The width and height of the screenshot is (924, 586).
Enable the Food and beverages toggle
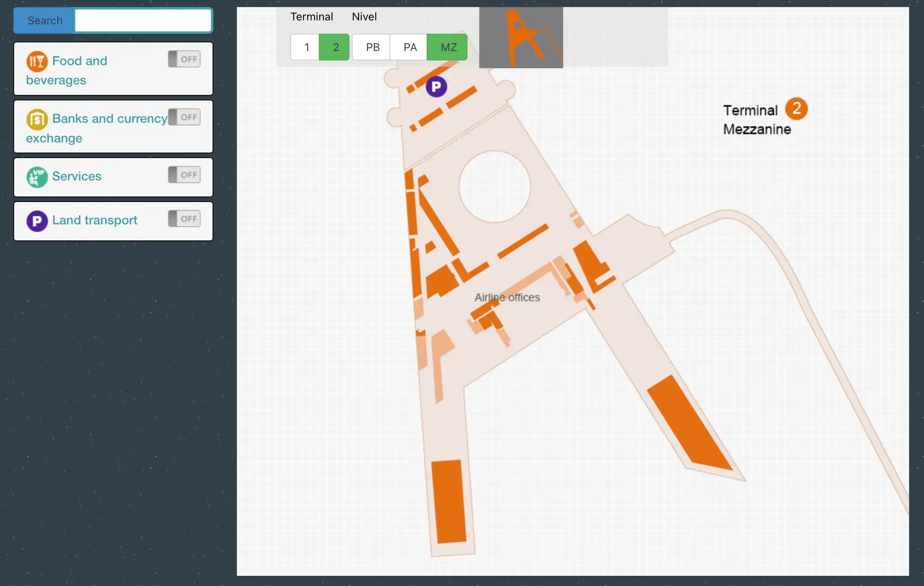pos(184,58)
